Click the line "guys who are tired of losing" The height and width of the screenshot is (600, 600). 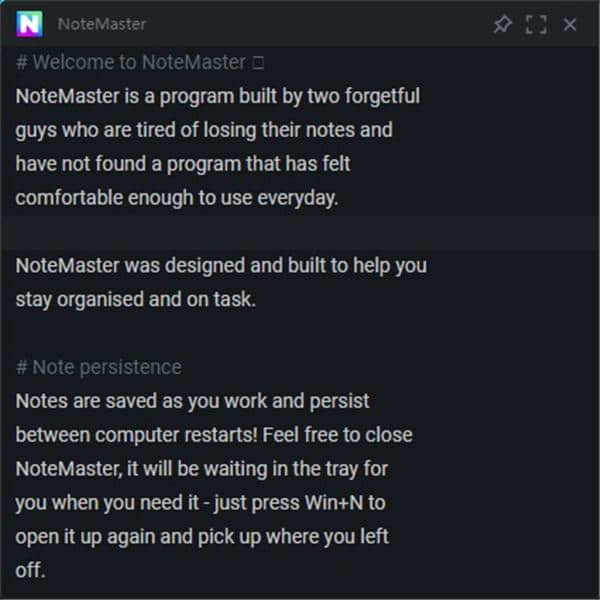click(204, 130)
